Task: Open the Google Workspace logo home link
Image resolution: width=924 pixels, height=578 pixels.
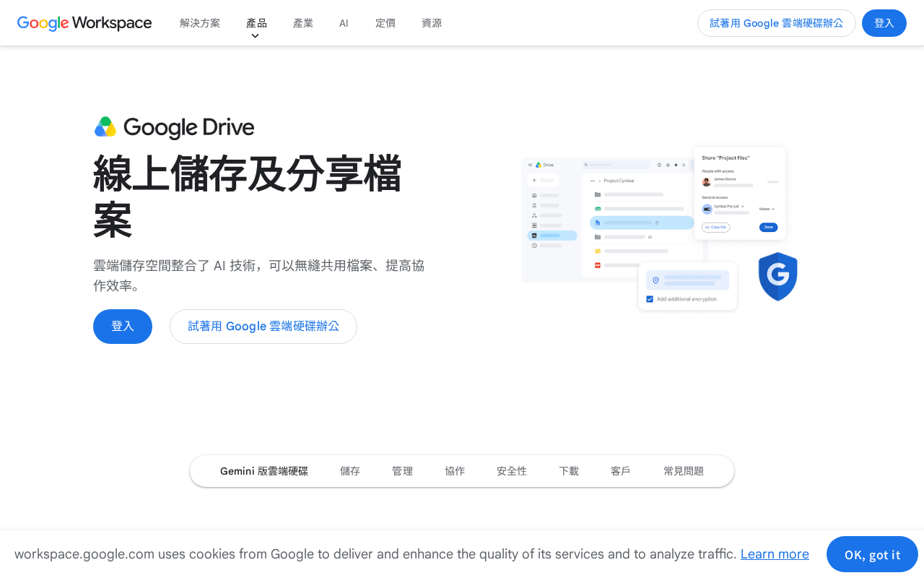Action: point(84,23)
